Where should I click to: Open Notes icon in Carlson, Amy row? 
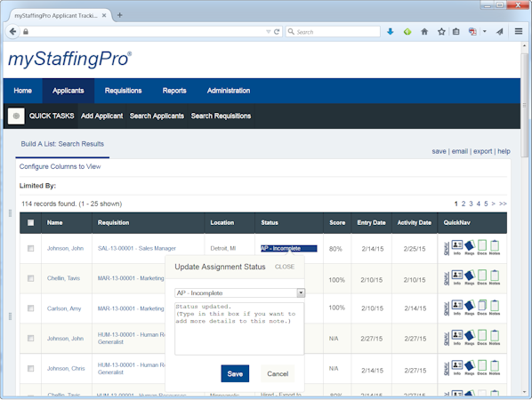[x=495, y=308]
